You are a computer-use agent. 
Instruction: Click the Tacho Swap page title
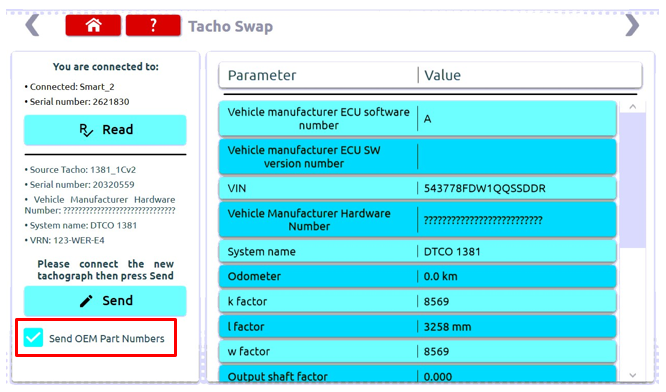[231, 26]
